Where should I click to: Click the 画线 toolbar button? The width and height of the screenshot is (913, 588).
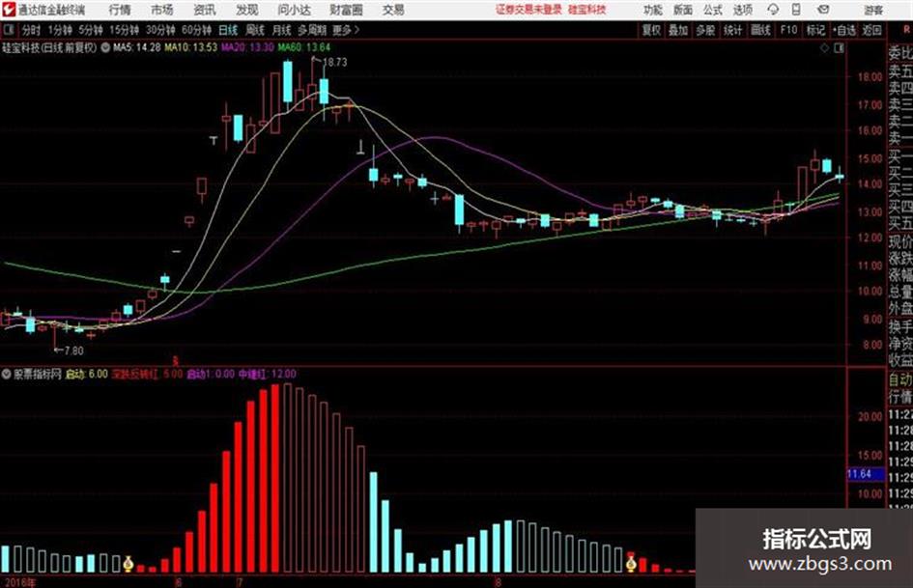coord(760,30)
